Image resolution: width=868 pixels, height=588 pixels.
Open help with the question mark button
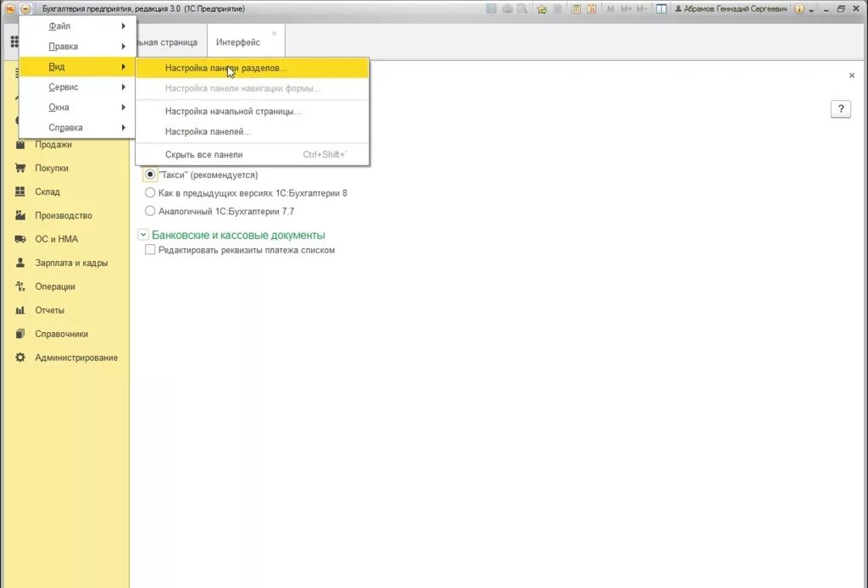click(840, 109)
